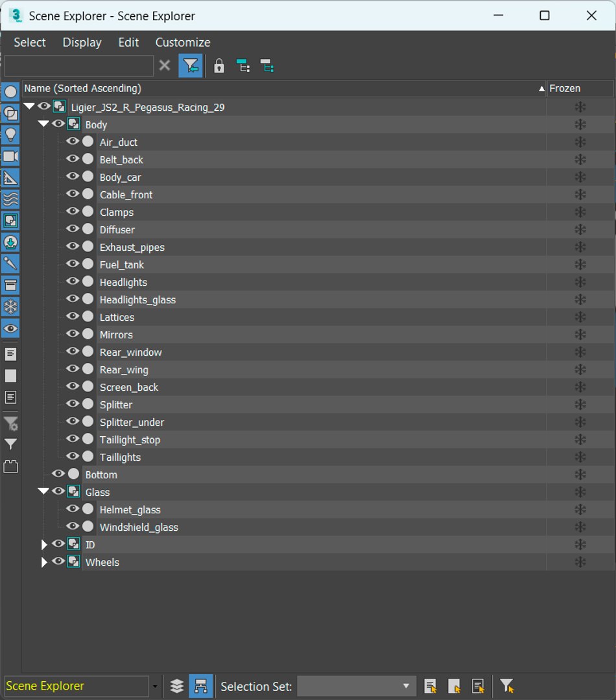The height and width of the screenshot is (700, 616).
Task: Toggle Display Cameras filter icon
Action: pos(10,156)
